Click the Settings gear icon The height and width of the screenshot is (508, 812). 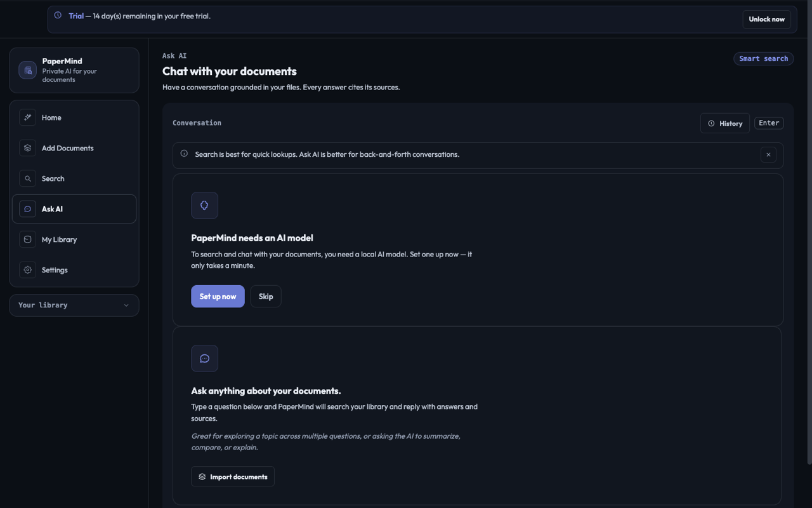click(x=27, y=270)
